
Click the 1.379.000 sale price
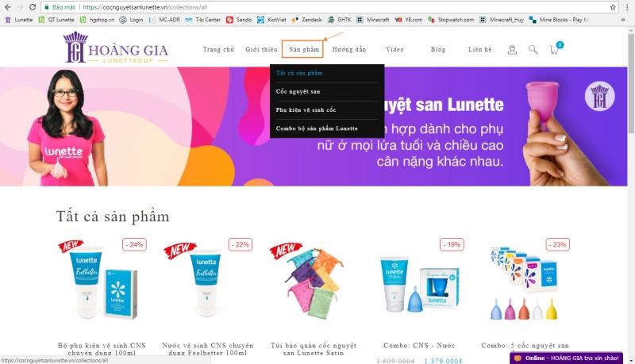pos(443,361)
